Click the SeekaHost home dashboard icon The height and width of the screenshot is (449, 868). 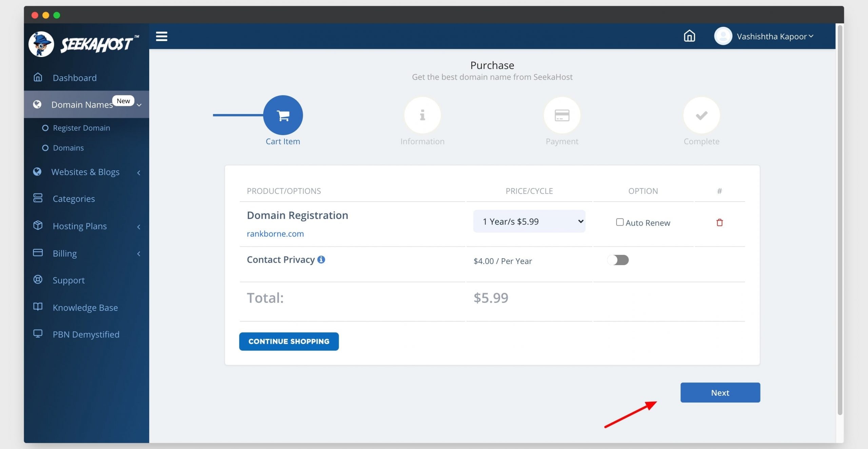(689, 36)
